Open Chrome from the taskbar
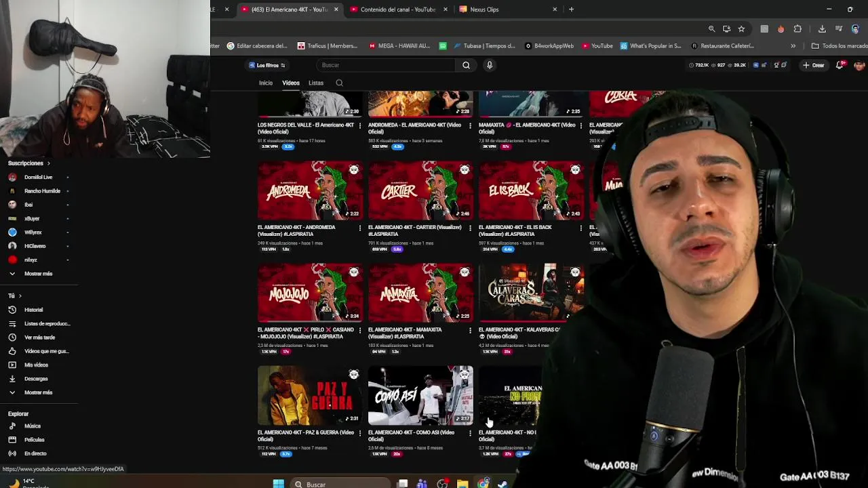Screen dimensions: 868x488 483,484
